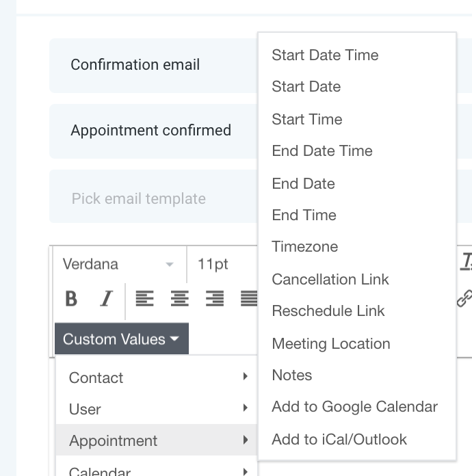Toggle bold text formatting
Viewport: 472px width, 476px height.
point(71,299)
